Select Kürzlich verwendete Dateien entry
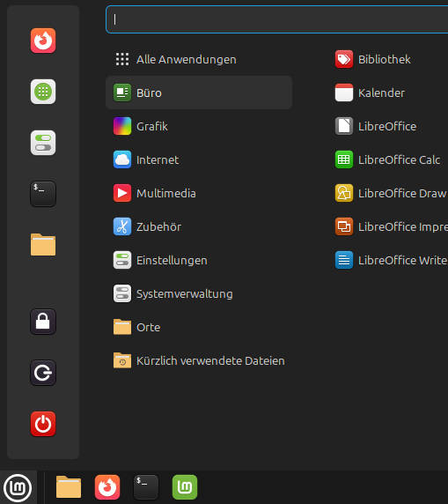 [x=199, y=360]
